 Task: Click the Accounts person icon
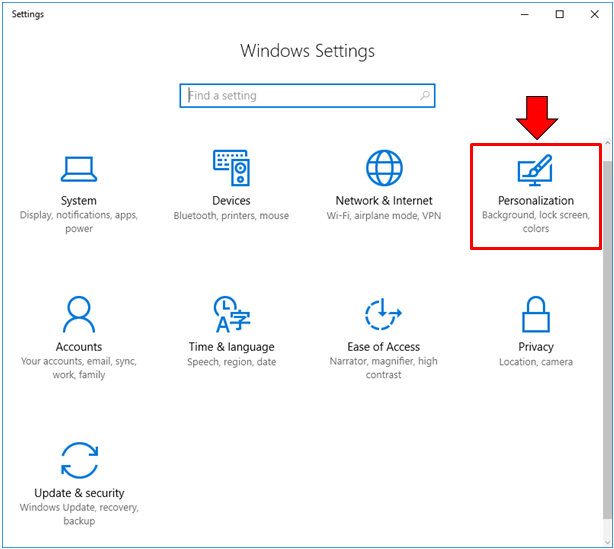(x=78, y=315)
